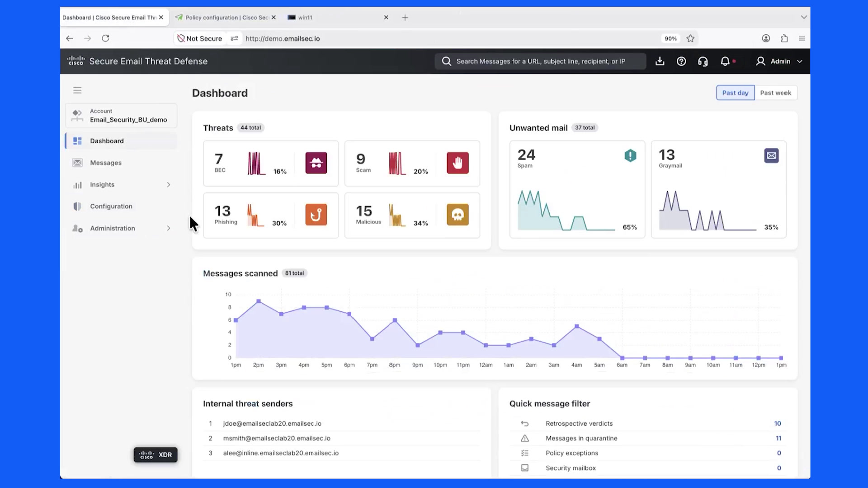Click sender jdoe@emailseclab20.emailsec.io
The width and height of the screenshot is (868, 488).
coord(272,423)
